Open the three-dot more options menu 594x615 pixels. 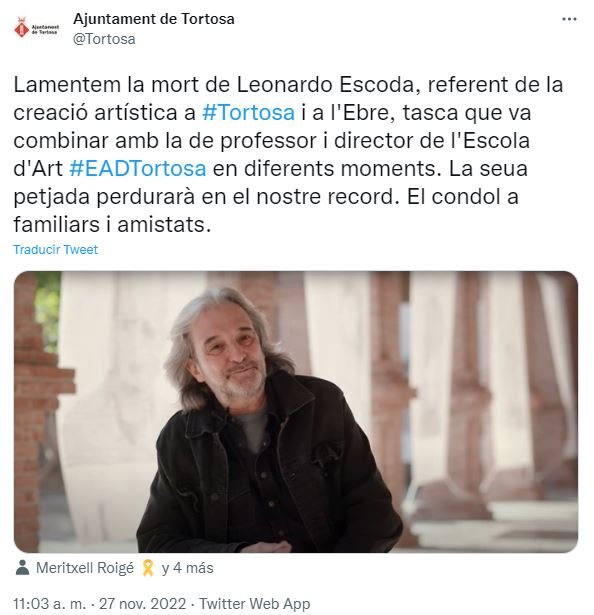pos(569,19)
